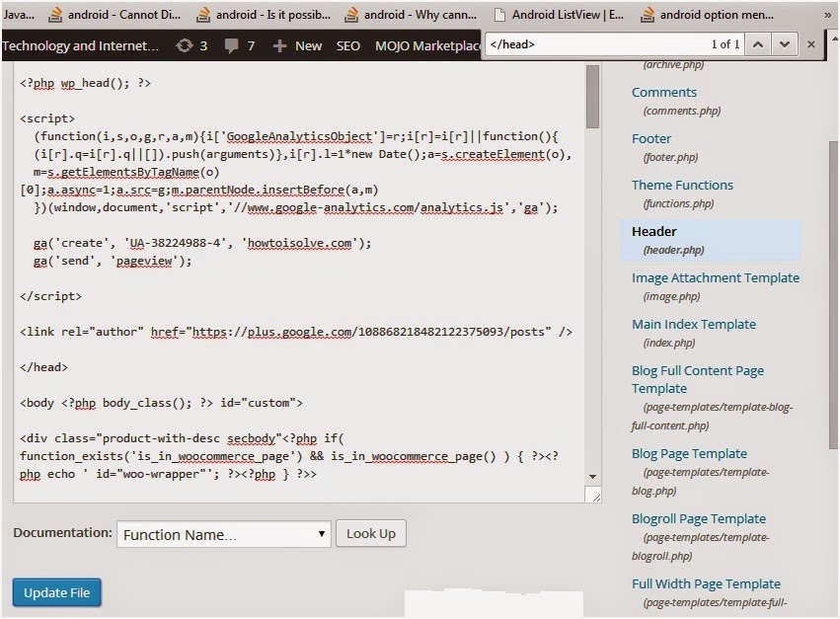
Task: Open 'android option men...' bookmark
Action: pyautogui.click(x=707, y=15)
